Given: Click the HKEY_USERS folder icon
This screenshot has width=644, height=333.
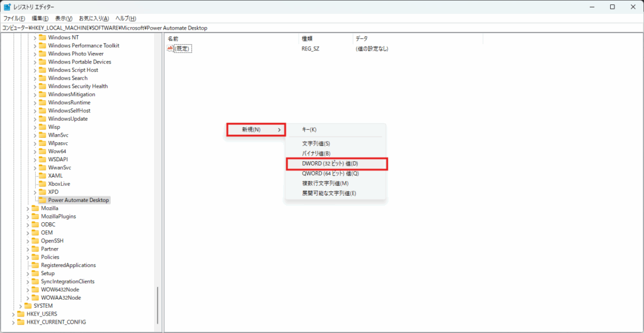Looking at the screenshot, I should (x=21, y=314).
